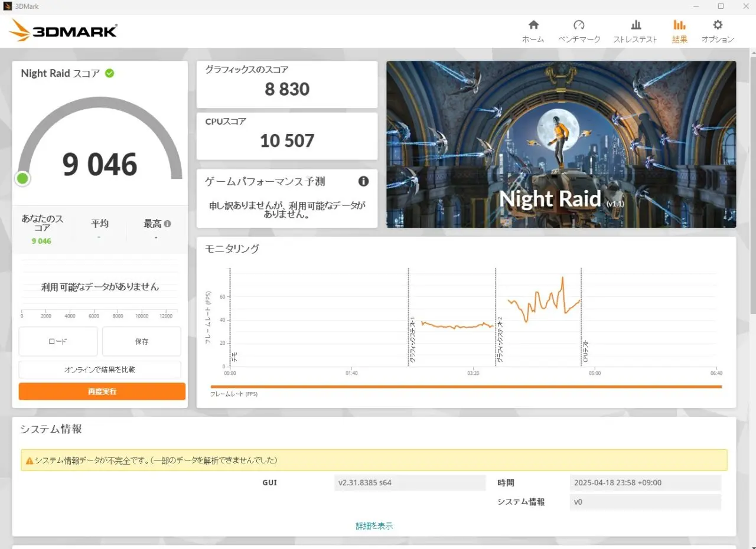The width and height of the screenshot is (756, 549).
Task: Click the Night Raid preview image
Action: tap(561, 144)
